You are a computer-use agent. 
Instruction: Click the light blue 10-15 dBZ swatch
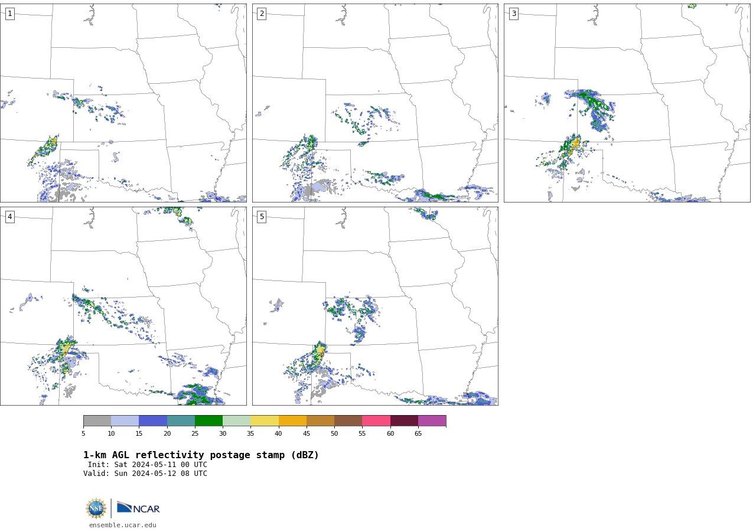tap(125, 420)
